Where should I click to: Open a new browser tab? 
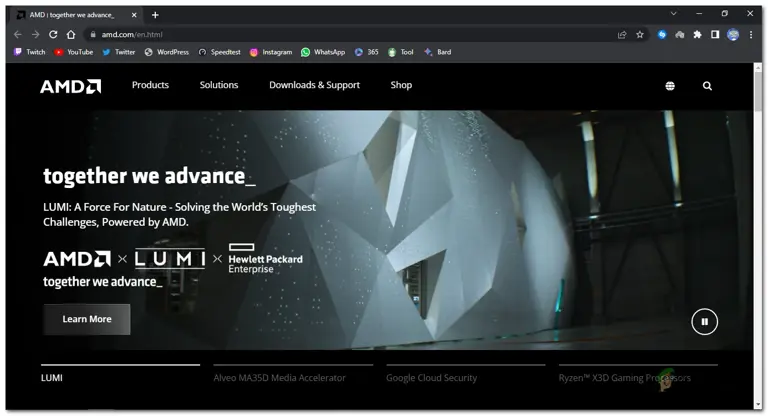coord(155,15)
